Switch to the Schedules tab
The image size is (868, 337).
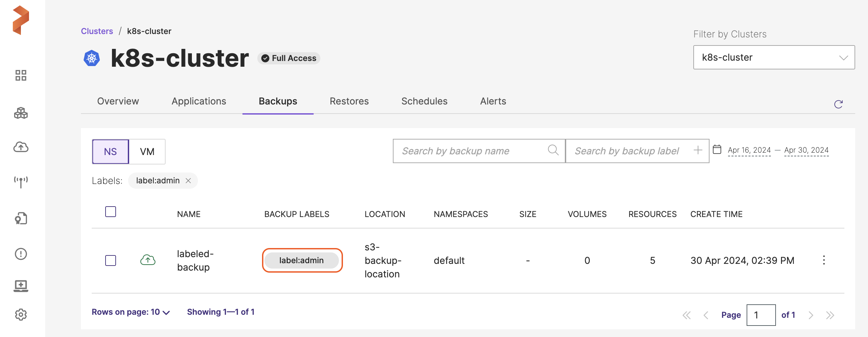coord(424,101)
